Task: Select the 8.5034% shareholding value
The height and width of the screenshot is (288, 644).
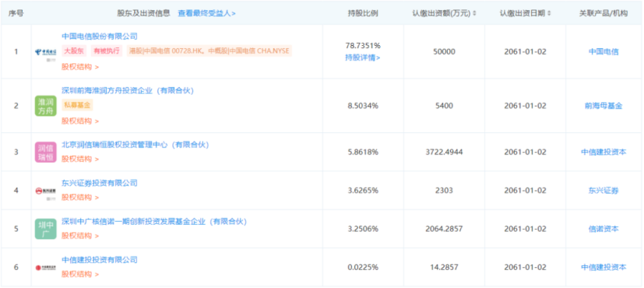Action: (x=363, y=106)
